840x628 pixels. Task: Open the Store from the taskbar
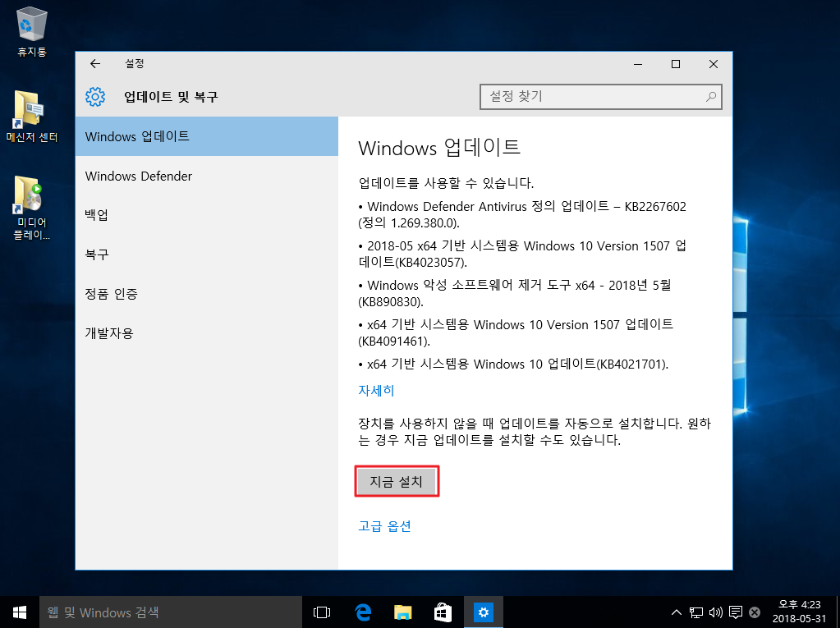(443, 612)
